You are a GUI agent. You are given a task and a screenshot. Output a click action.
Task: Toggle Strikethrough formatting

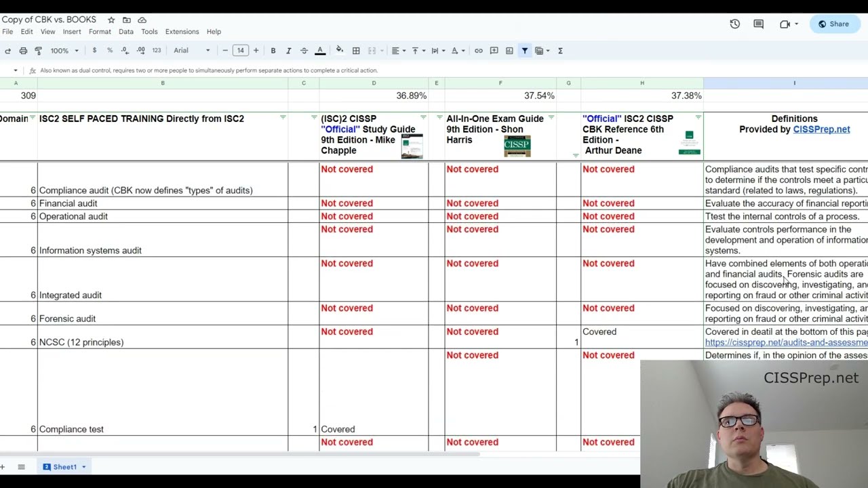(x=304, y=51)
